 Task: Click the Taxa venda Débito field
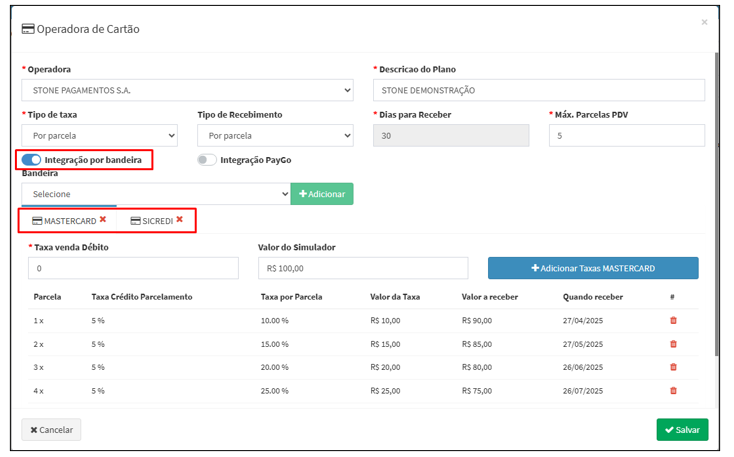click(x=134, y=268)
